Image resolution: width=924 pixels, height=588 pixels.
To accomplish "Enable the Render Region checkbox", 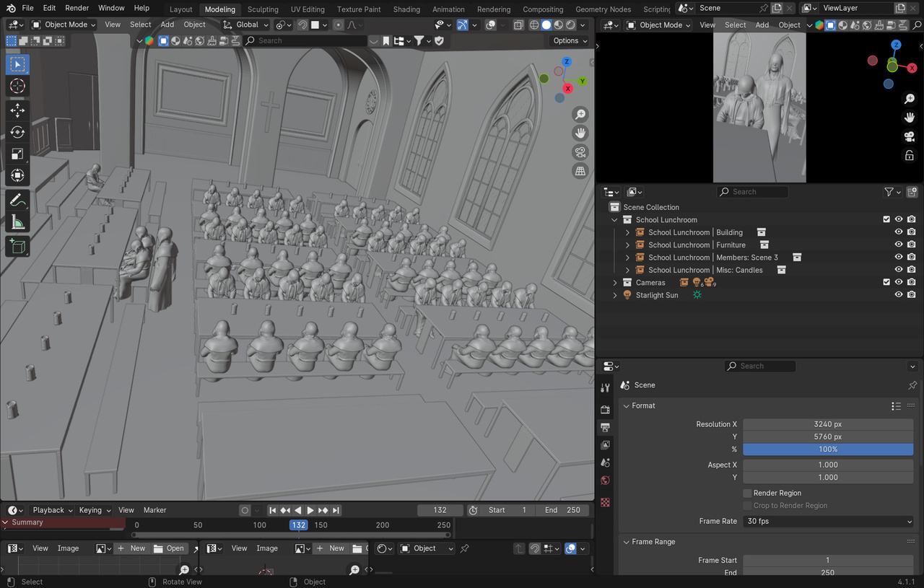I will click(x=747, y=493).
